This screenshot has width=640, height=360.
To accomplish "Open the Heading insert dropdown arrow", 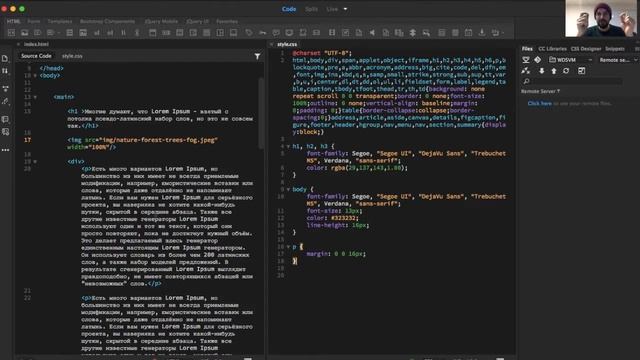I will (x=59, y=33).
